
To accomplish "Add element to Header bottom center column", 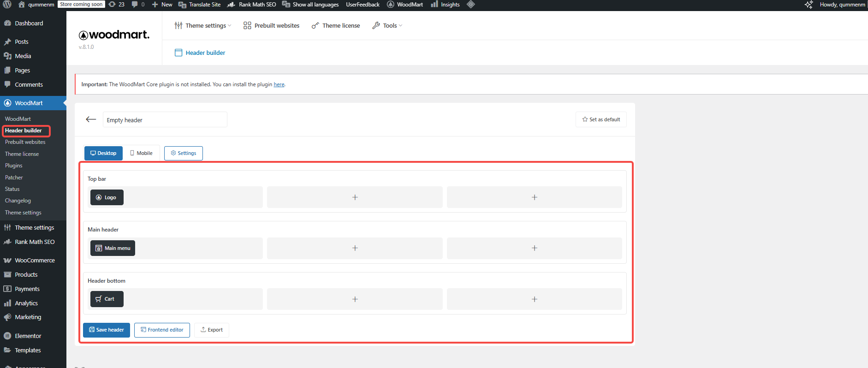I will tap(355, 299).
